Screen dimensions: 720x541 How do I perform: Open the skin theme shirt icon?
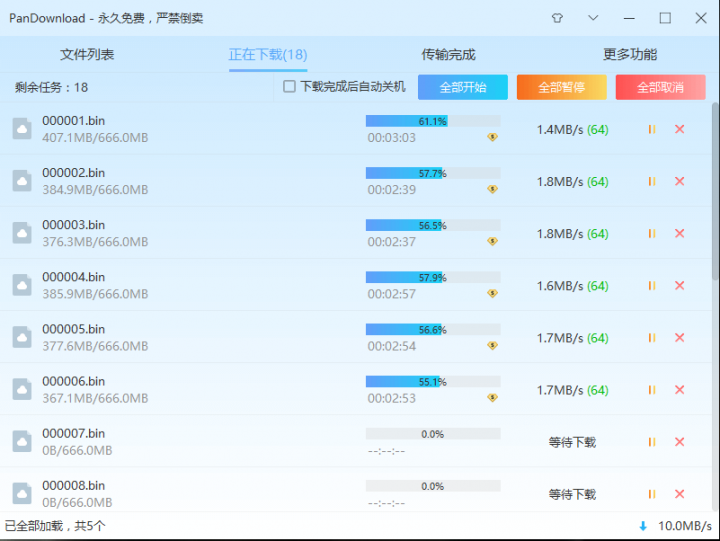[557, 18]
